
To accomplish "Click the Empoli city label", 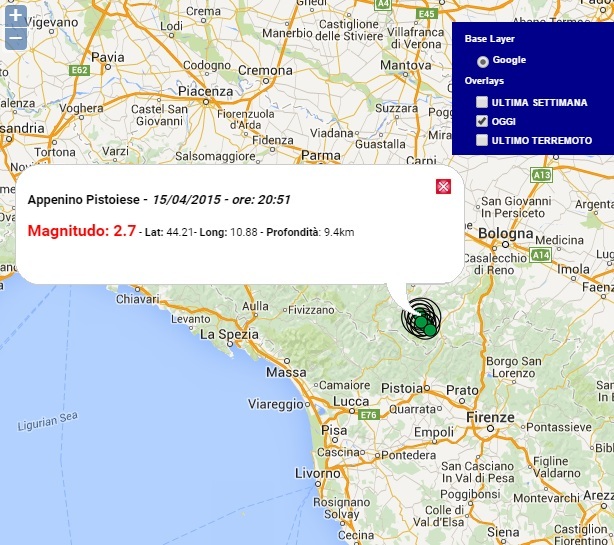I will click(x=434, y=432).
